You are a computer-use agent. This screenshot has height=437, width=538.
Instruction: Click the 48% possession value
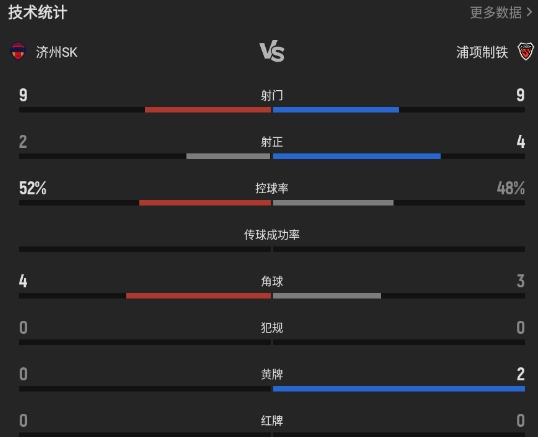click(511, 188)
